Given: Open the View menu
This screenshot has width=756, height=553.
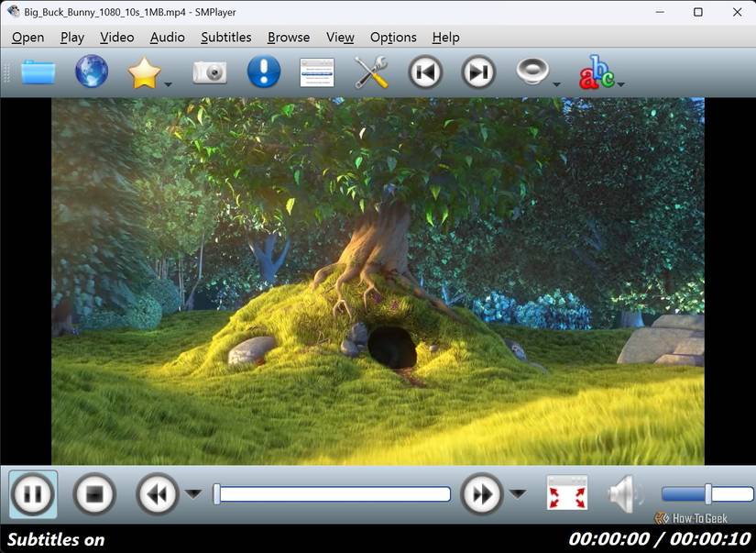Looking at the screenshot, I should pyautogui.click(x=340, y=38).
